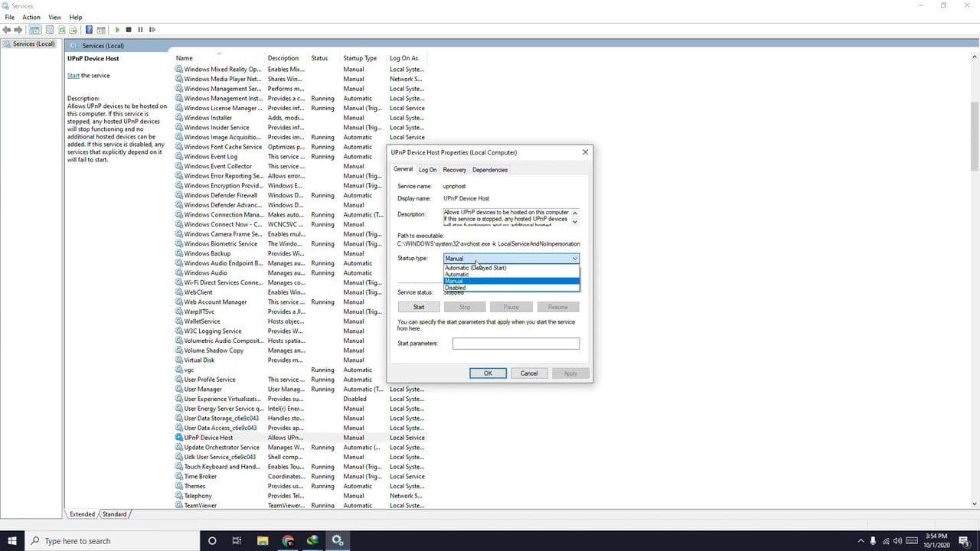Switch to the Log On tab
Viewport: 980px width, 551px height.
pyautogui.click(x=427, y=170)
